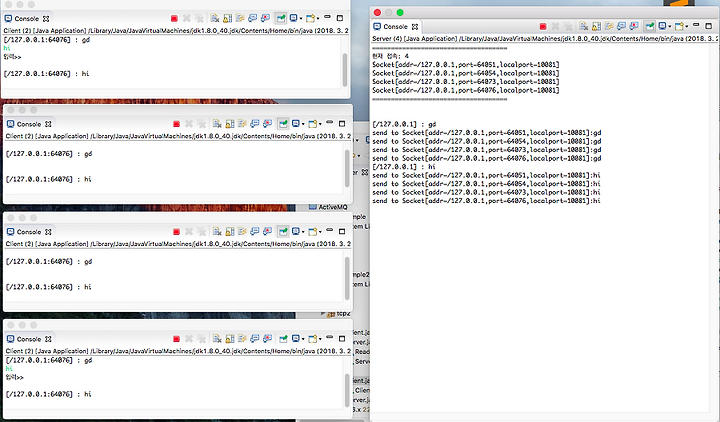Click the Server launch path header text
720x422 pixels.
coord(544,39)
